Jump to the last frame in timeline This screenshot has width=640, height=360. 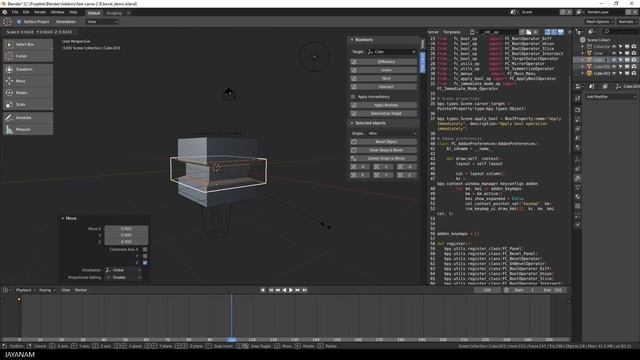(304, 290)
